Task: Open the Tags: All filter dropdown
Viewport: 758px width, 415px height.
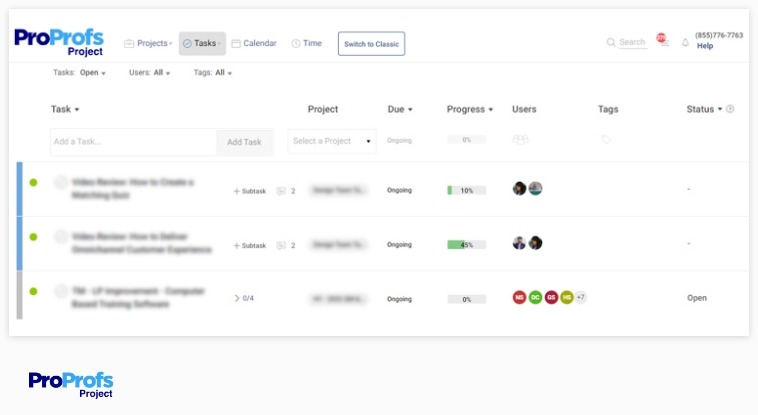Action: tap(213, 73)
